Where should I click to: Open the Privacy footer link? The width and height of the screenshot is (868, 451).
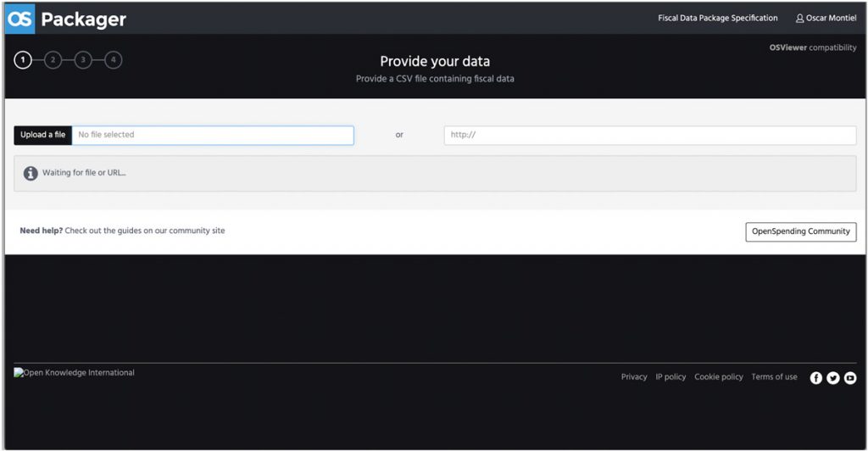[634, 377]
